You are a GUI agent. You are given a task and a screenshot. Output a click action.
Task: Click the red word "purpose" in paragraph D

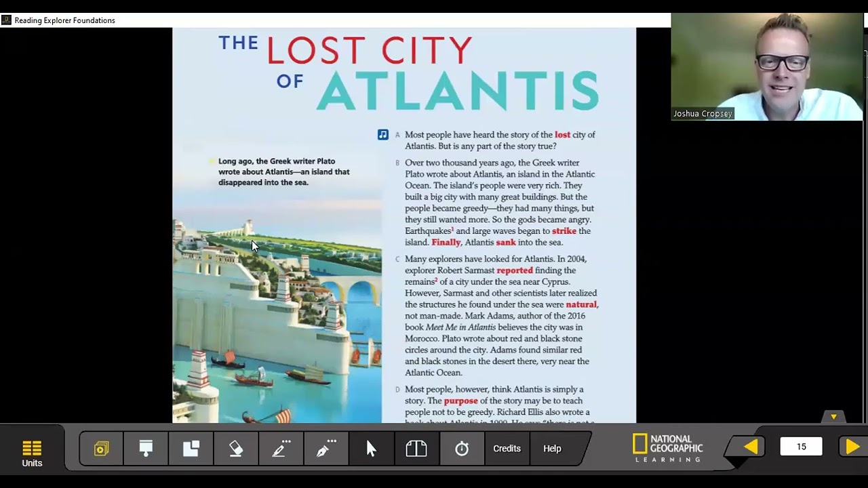(460, 401)
